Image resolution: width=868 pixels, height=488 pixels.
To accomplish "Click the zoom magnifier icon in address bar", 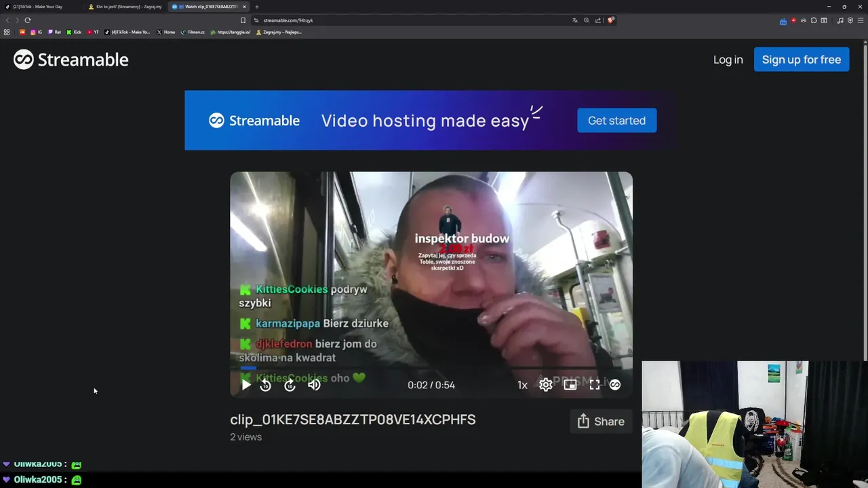I will tap(587, 20).
